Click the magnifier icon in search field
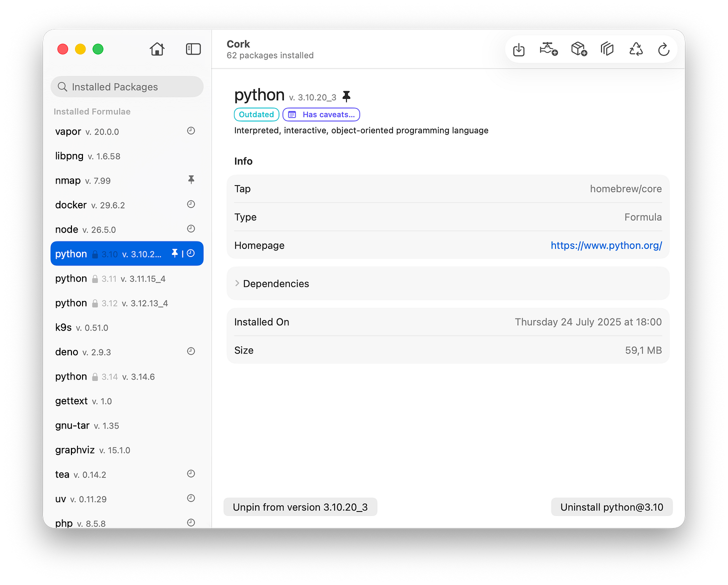Screen dimensions: 728x585 click(x=62, y=87)
